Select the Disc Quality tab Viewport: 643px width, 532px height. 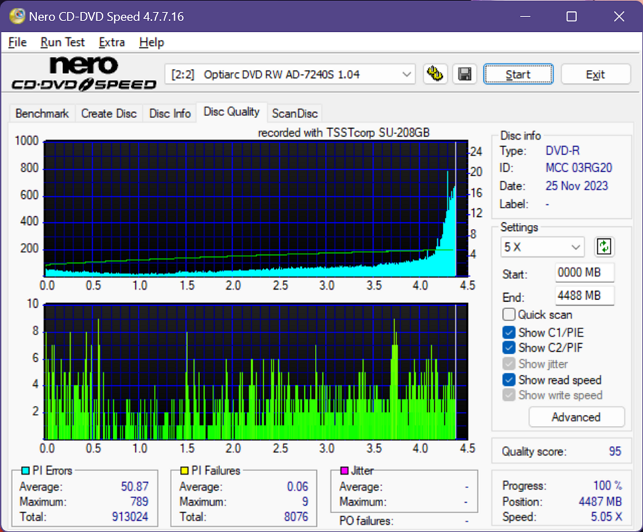click(x=232, y=112)
